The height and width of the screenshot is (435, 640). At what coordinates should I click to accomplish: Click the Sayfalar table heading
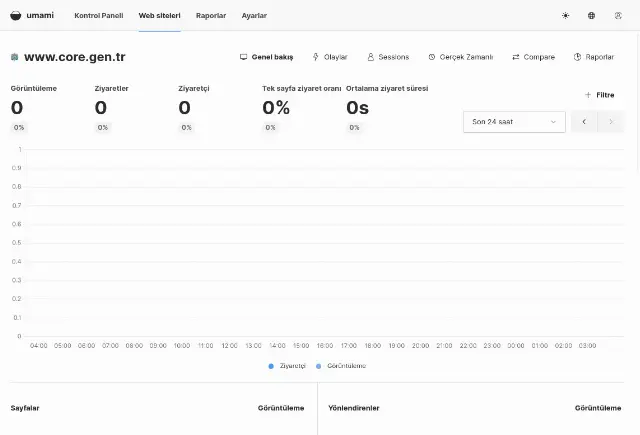pyautogui.click(x=25, y=408)
